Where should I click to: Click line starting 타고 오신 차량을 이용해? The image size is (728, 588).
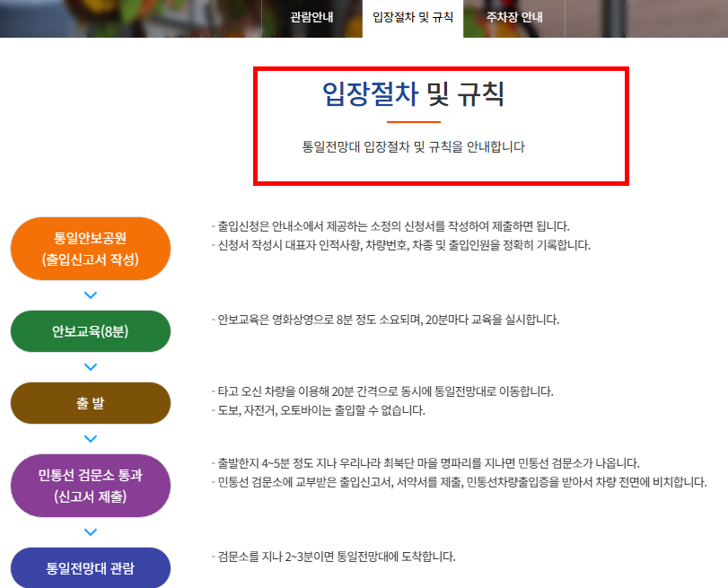tap(382, 391)
